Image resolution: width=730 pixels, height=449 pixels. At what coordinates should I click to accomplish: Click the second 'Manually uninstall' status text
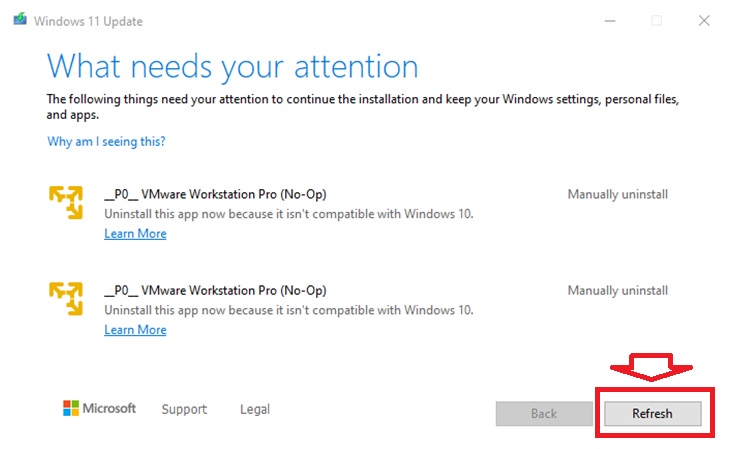[x=618, y=291]
